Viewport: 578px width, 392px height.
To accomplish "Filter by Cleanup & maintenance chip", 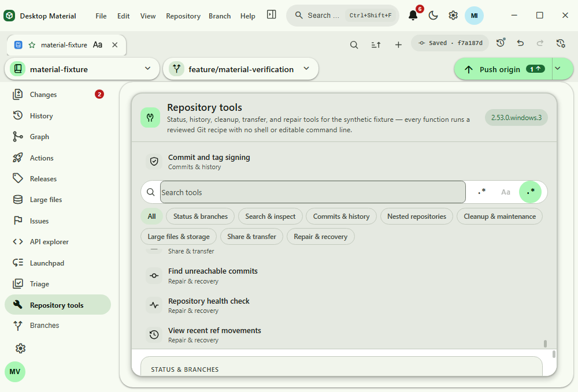I will (x=499, y=216).
